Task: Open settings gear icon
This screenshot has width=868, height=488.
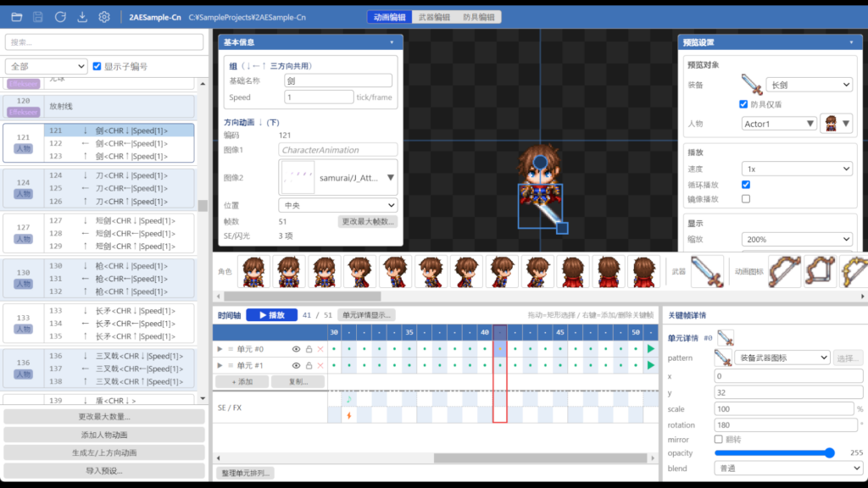Action: tap(104, 17)
